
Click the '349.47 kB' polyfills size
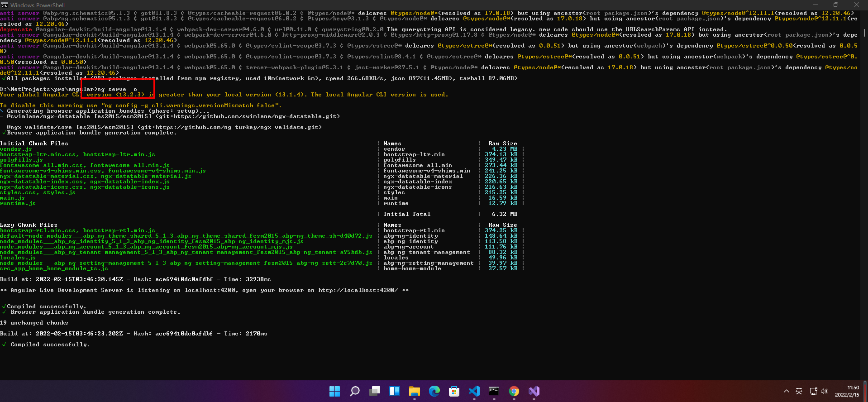501,160
